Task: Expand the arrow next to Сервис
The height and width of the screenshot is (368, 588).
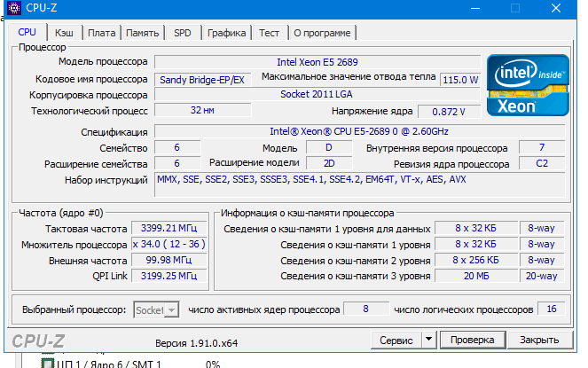Action: click(x=428, y=340)
